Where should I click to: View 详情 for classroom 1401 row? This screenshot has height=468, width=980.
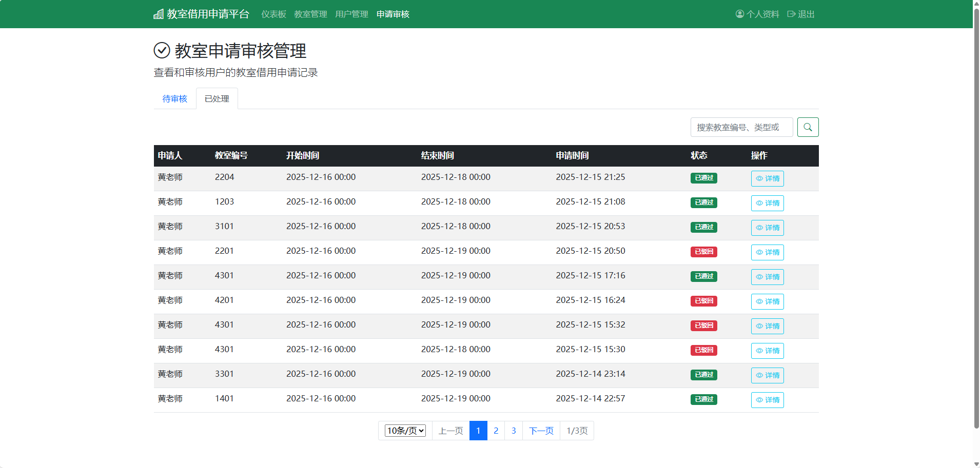coord(767,400)
